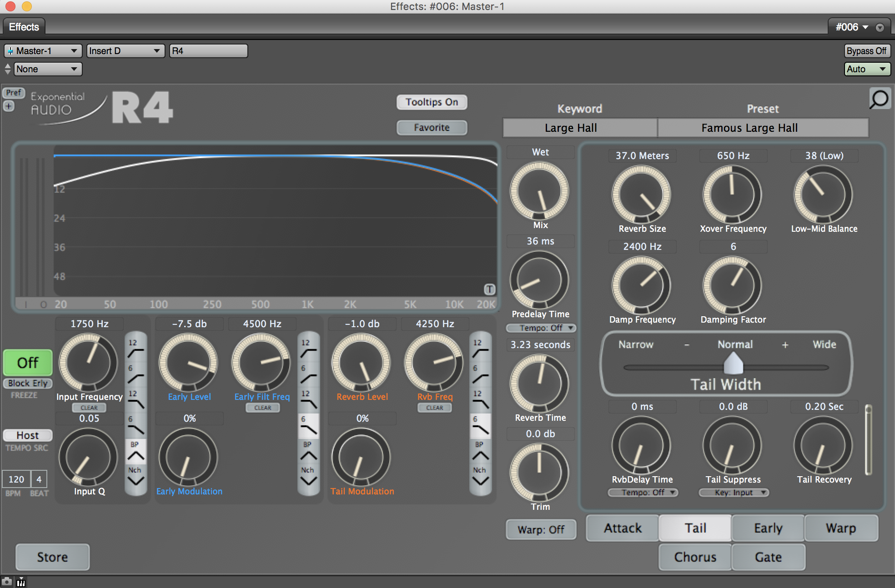Screen dimensions: 895x588
Task: Toggle the Bypass Off button
Action: click(867, 51)
